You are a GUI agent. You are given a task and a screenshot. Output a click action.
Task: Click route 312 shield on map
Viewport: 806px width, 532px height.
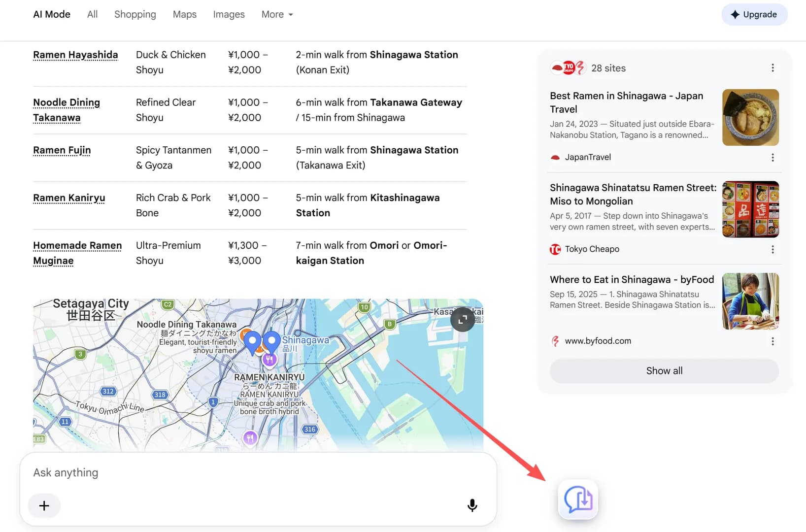pos(108,392)
